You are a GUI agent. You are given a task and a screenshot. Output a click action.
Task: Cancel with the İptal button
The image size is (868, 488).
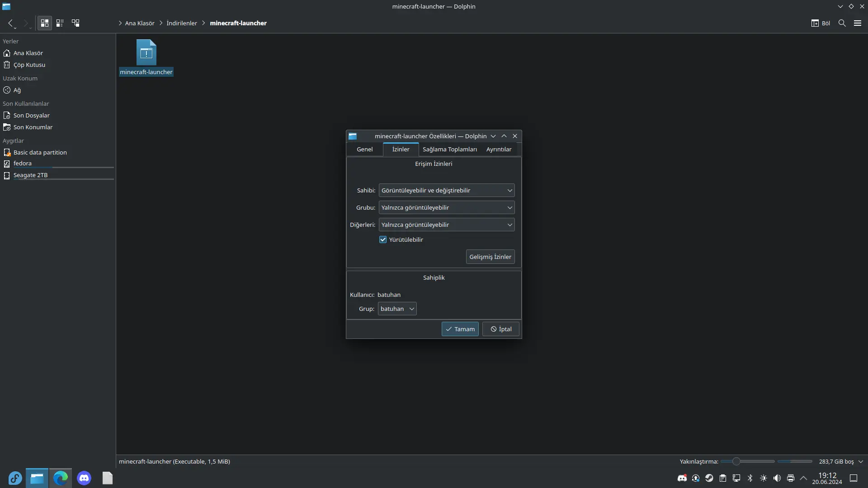click(501, 329)
